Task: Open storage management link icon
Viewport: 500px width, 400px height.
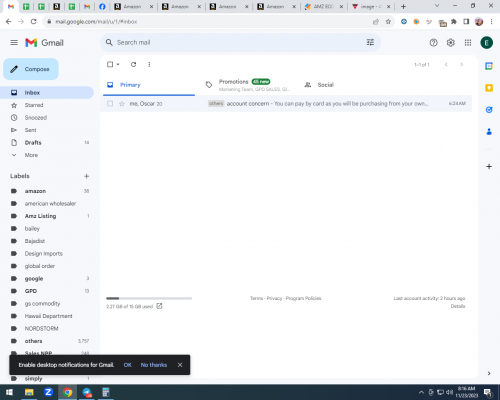Action: click(159, 306)
